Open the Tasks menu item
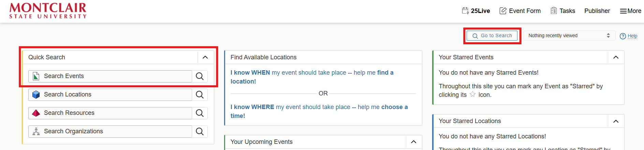The image size is (644, 150). [x=563, y=11]
